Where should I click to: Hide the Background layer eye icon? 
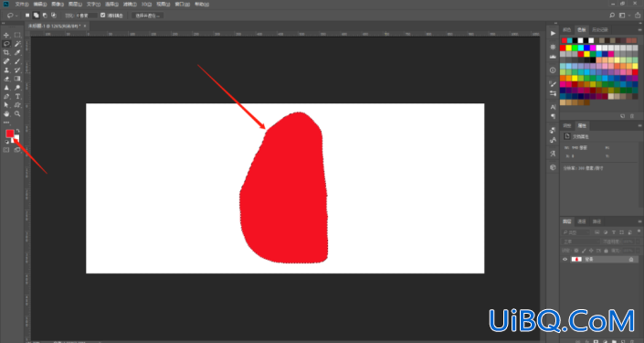coord(565,259)
